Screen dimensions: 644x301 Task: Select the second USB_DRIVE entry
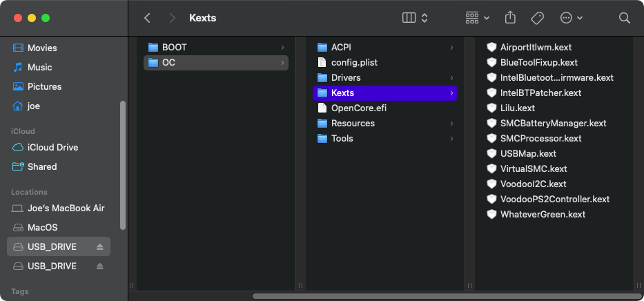(59, 266)
